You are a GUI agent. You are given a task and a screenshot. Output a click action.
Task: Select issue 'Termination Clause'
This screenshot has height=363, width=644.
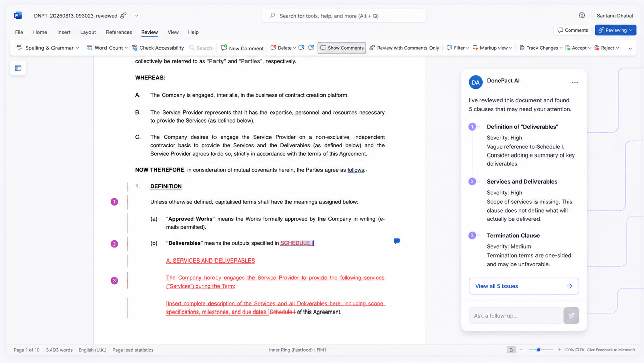tap(513, 236)
